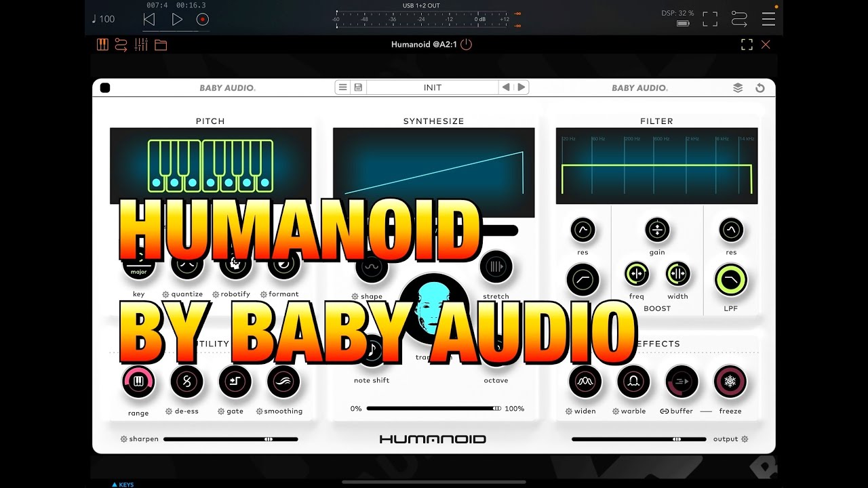Click the freeze effect icon
This screenshot has width=868, height=488.
coord(729,382)
